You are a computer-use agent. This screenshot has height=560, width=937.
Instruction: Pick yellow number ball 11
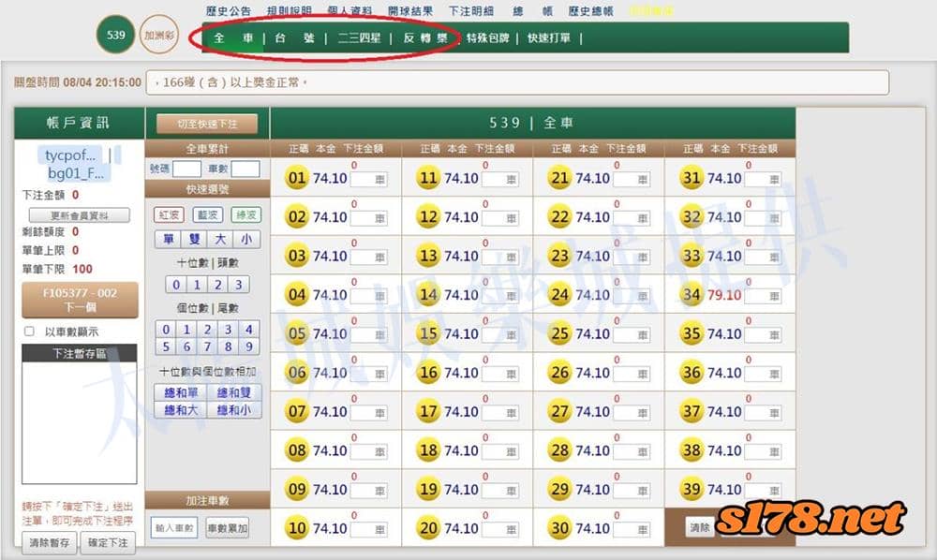(x=428, y=178)
